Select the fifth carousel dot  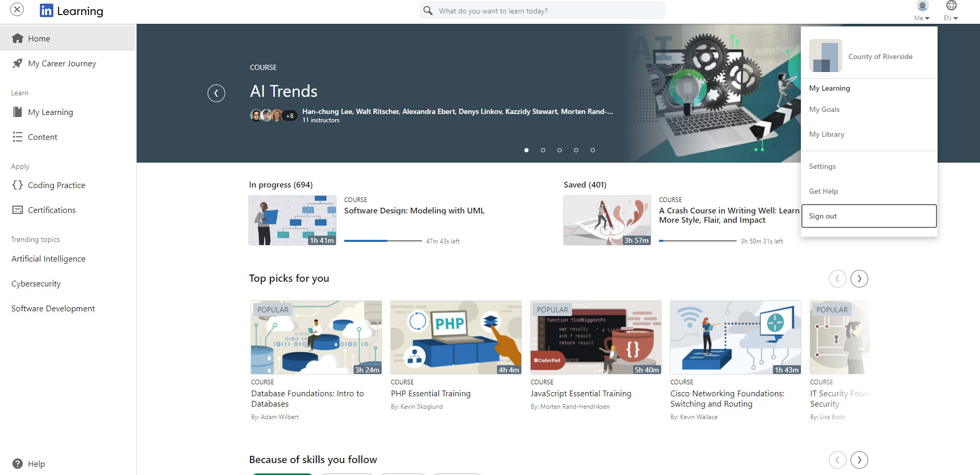point(593,150)
